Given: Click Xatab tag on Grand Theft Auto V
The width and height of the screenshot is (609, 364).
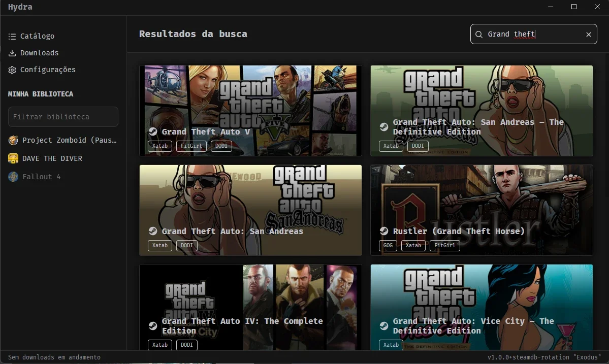Looking at the screenshot, I should [159, 146].
